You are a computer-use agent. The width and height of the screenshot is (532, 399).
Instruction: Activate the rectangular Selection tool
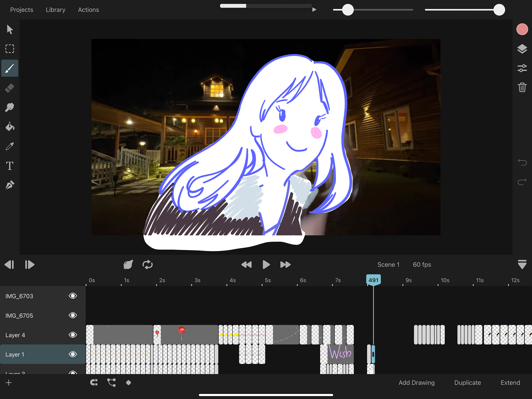[x=10, y=49]
